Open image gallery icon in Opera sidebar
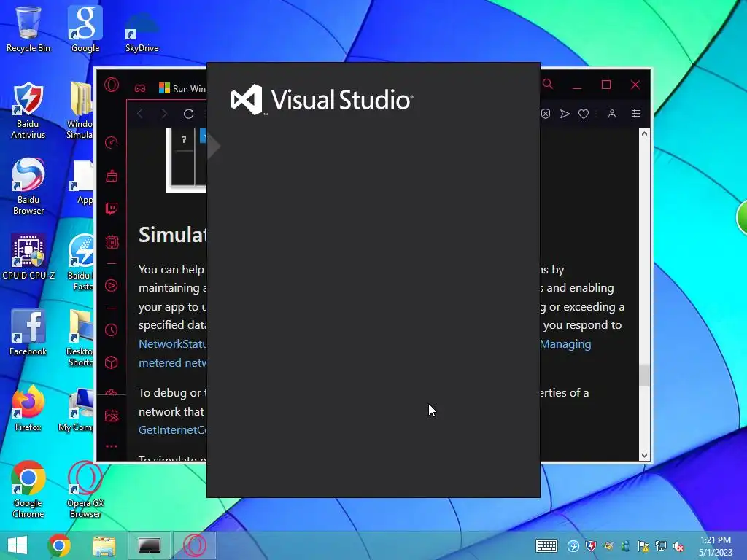The height and width of the screenshot is (560, 747). point(112,416)
